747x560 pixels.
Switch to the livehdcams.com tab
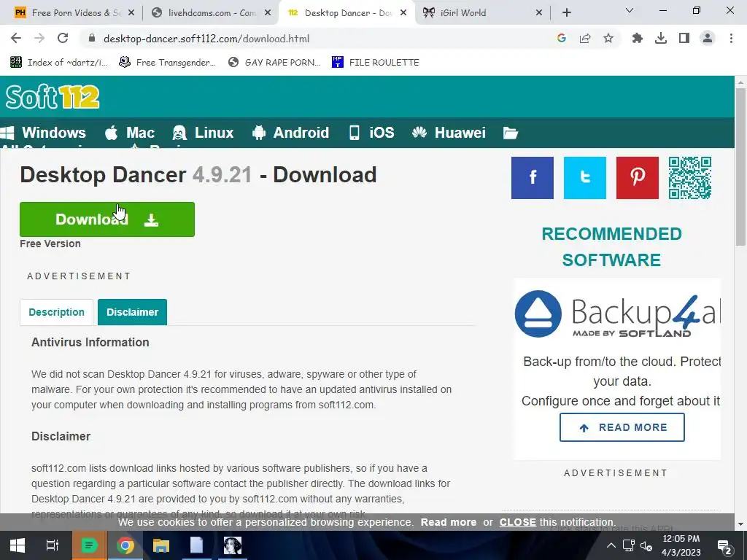(211, 13)
